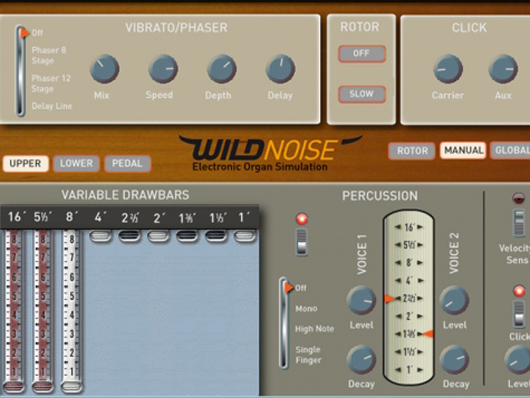Click the 1' drawbar handle
530x398 pixels.
[x=245, y=236]
